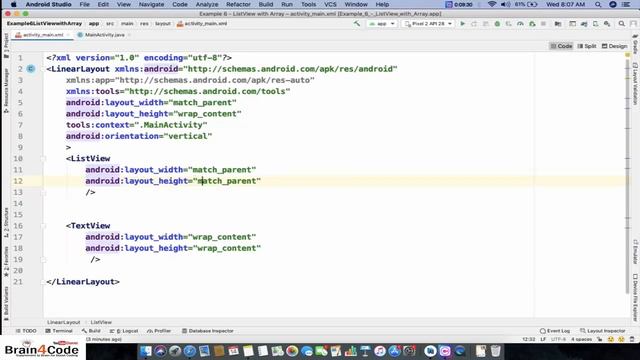Open the Resource Manager side panel
640x360 pixels.
coord(6,91)
